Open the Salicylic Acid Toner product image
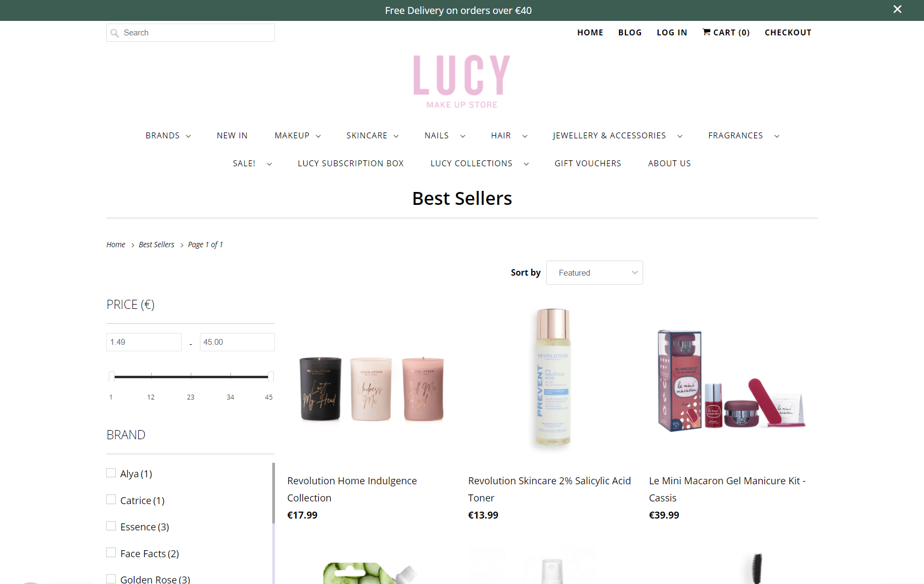 (x=552, y=379)
